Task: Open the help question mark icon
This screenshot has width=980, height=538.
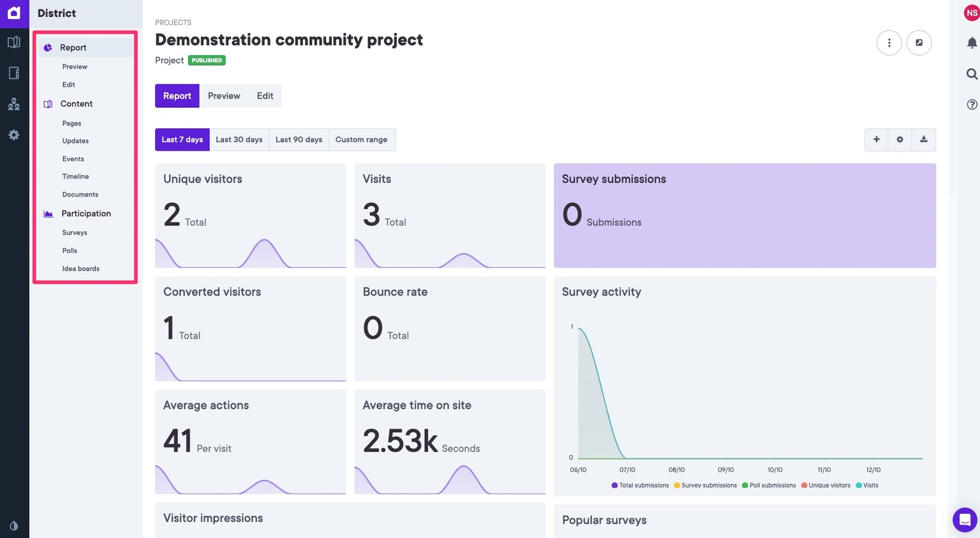Action: point(971,105)
